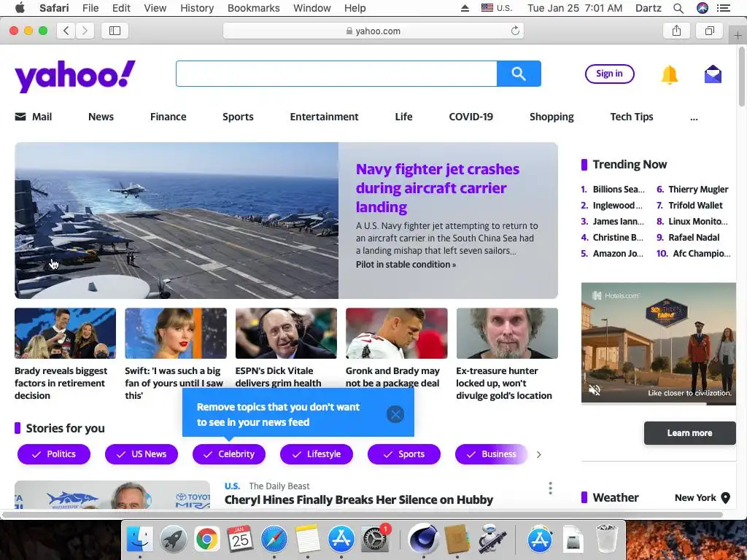Open Spotlight search in menu bar
The height and width of the screenshot is (560, 747).
point(678,8)
